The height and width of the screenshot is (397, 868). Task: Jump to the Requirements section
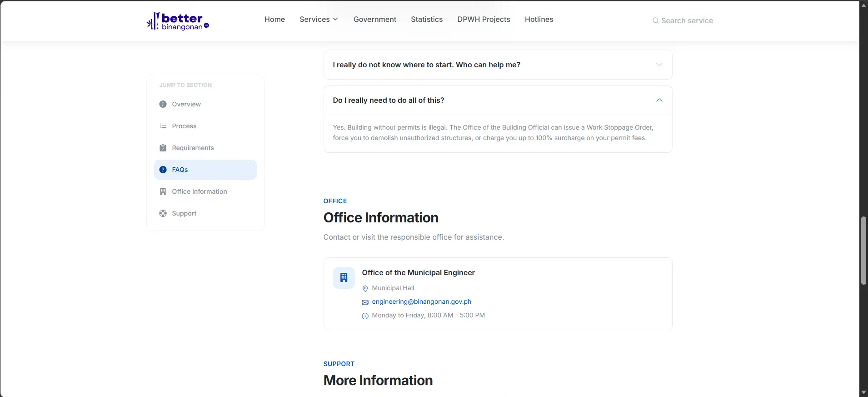pos(205,148)
